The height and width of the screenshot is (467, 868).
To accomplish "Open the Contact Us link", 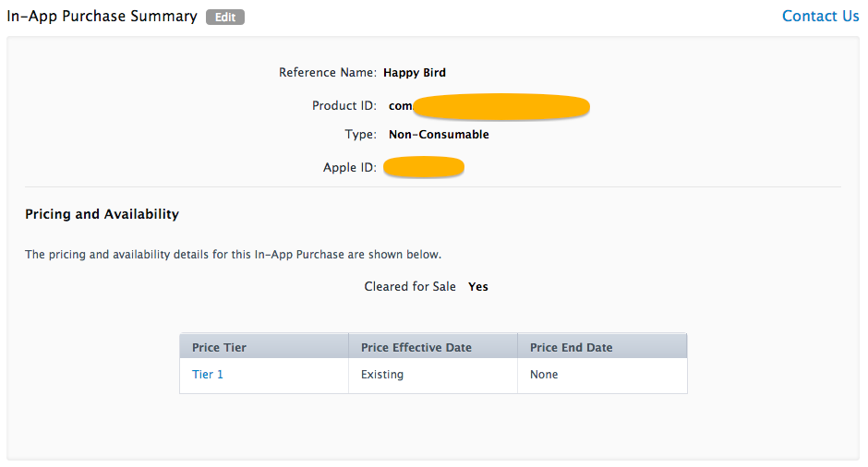I will pos(820,16).
